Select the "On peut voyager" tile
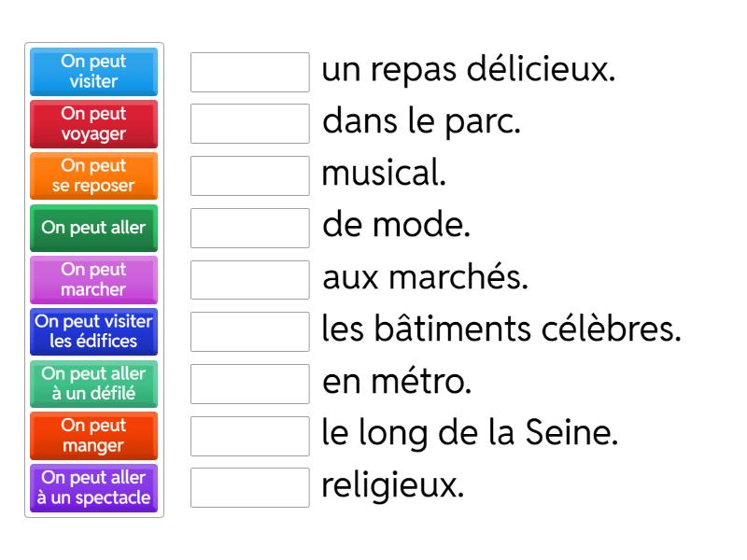 pos(92,124)
